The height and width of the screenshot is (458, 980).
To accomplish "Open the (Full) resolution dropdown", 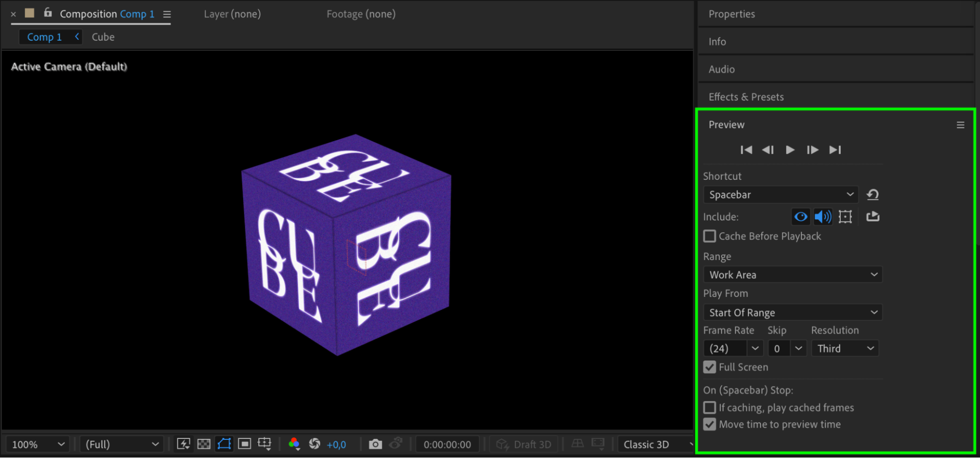I will [122, 444].
